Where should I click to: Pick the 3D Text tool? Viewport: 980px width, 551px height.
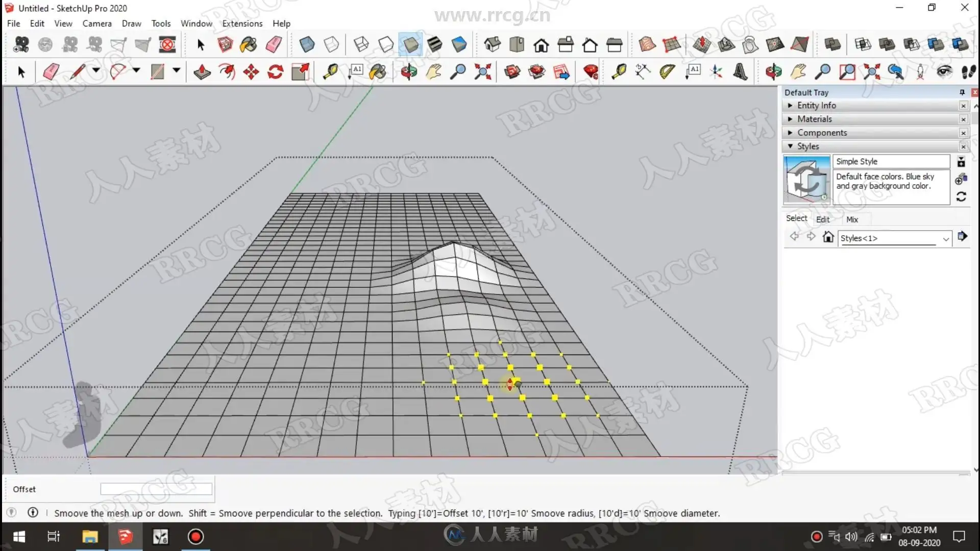coord(740,72)
